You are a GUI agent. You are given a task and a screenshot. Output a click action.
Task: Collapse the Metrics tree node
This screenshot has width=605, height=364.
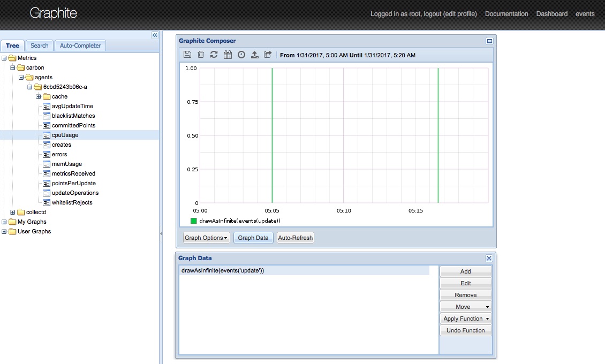(4, 58)
